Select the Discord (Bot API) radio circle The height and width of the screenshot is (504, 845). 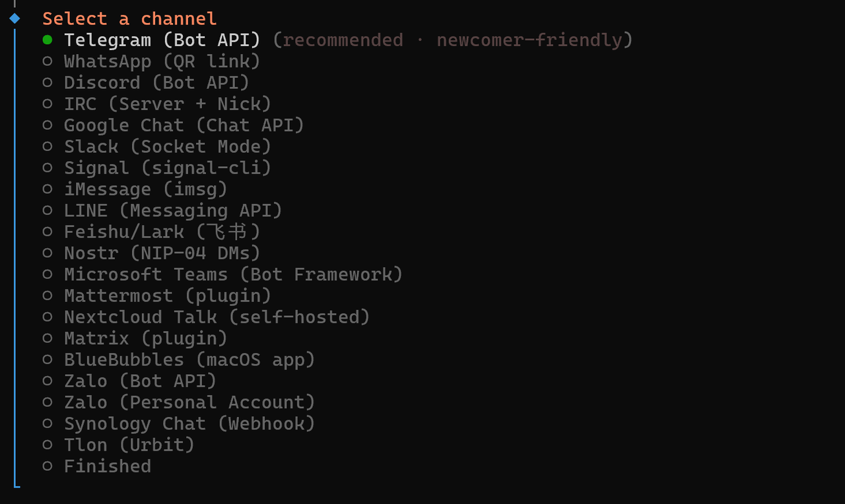tap(48, 82)
